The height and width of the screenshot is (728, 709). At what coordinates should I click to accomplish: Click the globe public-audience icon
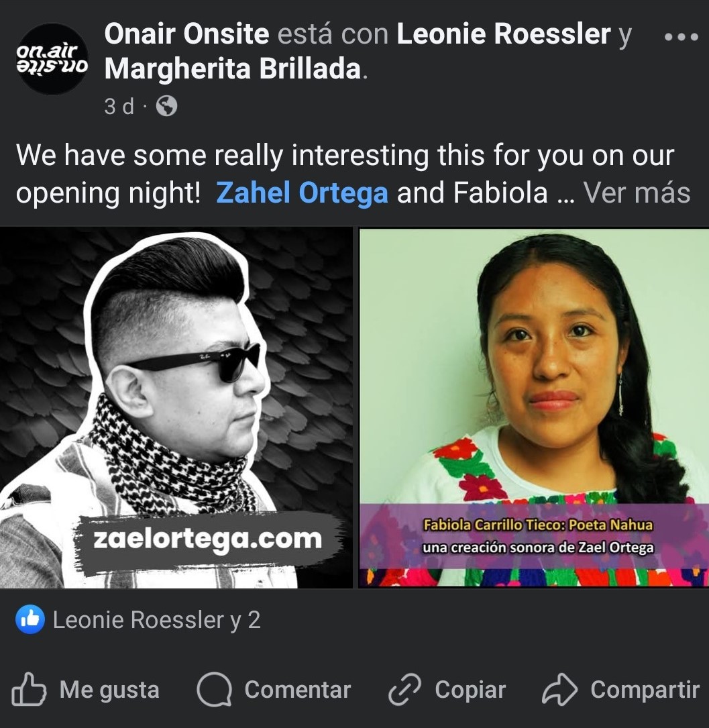(166, 106)
